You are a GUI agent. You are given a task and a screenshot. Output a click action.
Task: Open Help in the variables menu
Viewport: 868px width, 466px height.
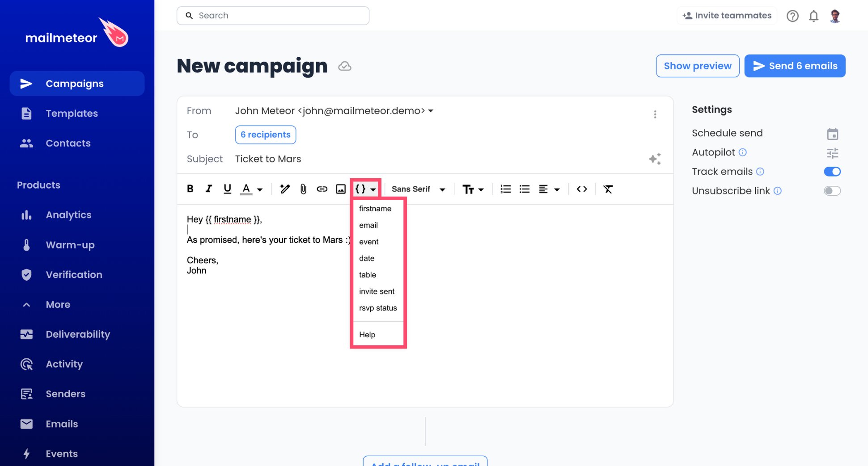(367, 335)
